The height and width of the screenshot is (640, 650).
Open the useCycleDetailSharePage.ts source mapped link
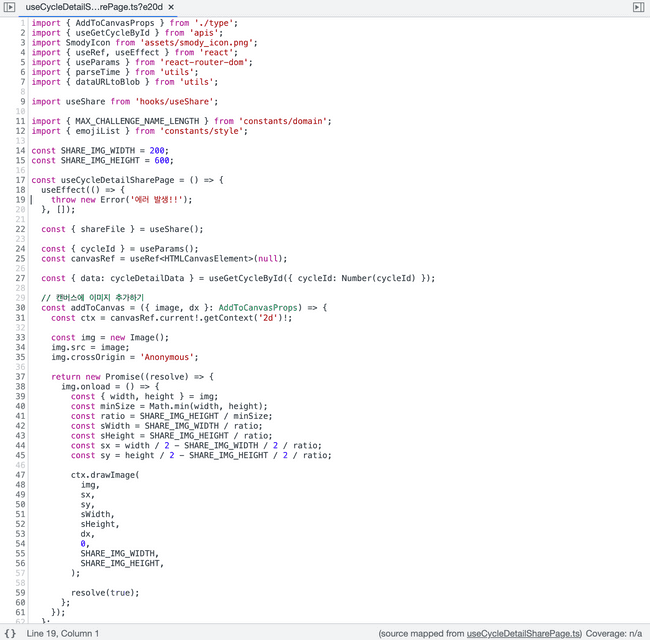[x=524, y=633]
